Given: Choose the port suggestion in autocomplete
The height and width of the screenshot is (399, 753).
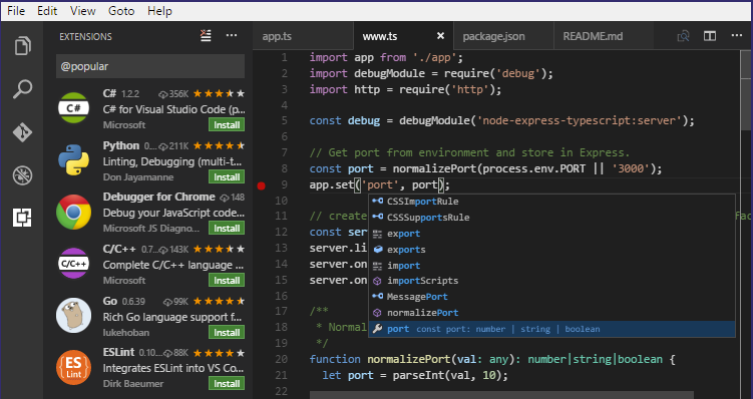Looking at the screenshot, I should 552,329.
